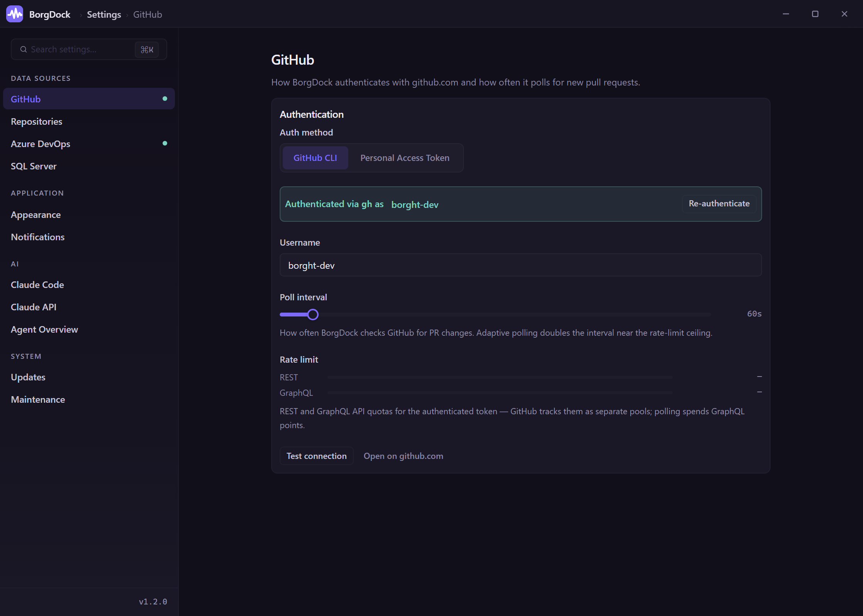863x616 pixels.
Task: Open on github.com link
Action: 403,456
